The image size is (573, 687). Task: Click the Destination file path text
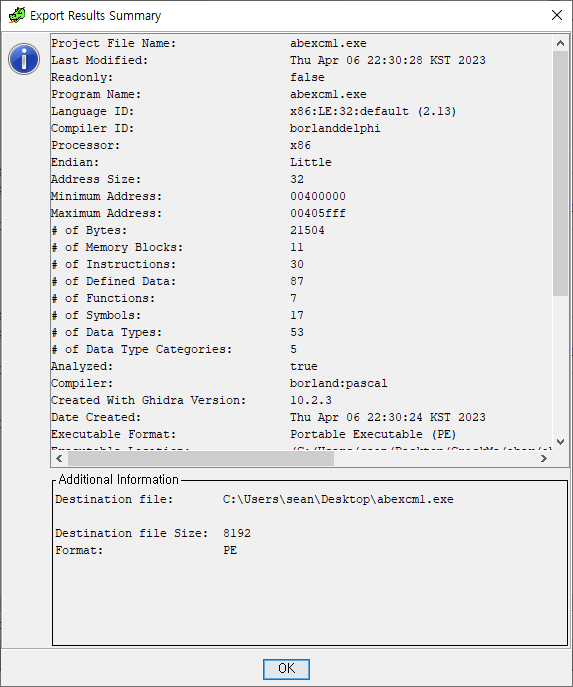click(x=338, y=499)
